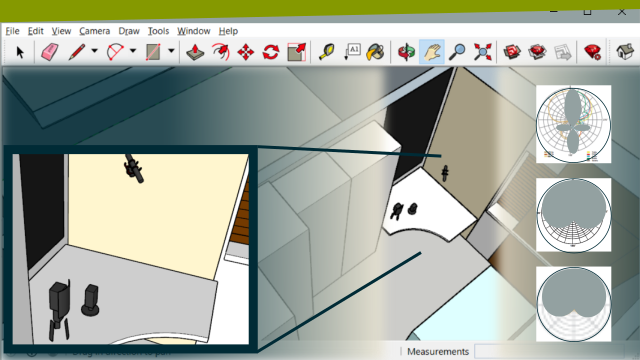
Task: Select the Text label tool
Action: pos(352,52)
